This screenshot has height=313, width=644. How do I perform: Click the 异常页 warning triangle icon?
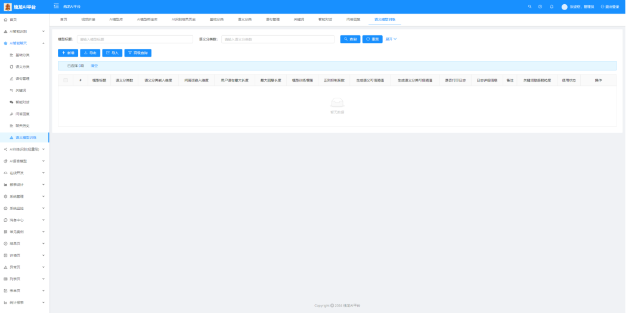pos(5,268)
